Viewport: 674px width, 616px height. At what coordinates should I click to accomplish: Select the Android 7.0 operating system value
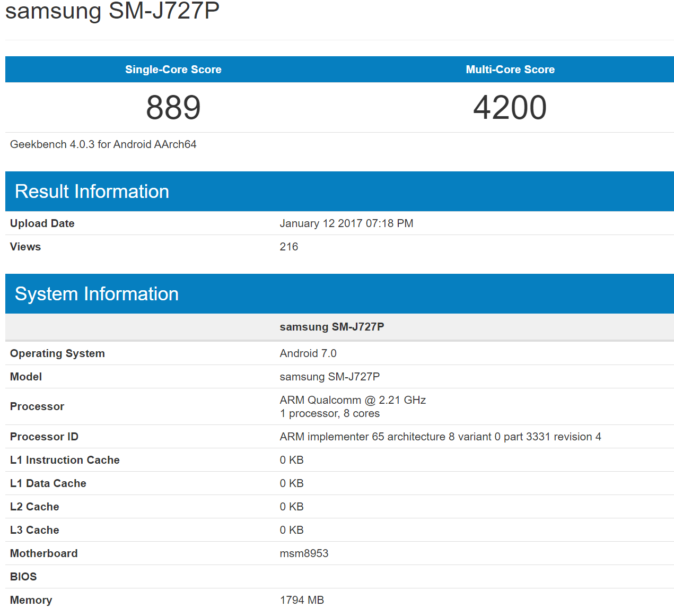308,353
